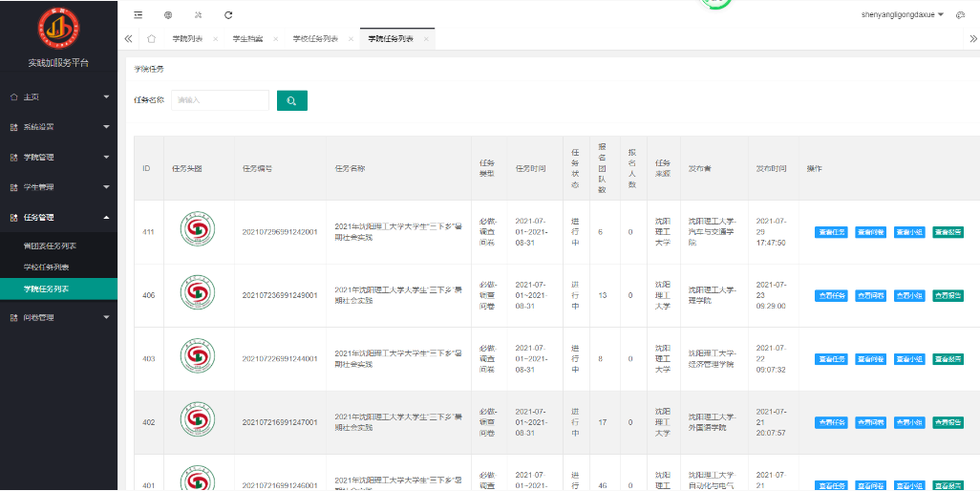Viewport: 980px width, 491px height.
Task: Click task number 20210722699124​4001
Action: (x=280, y=359)
